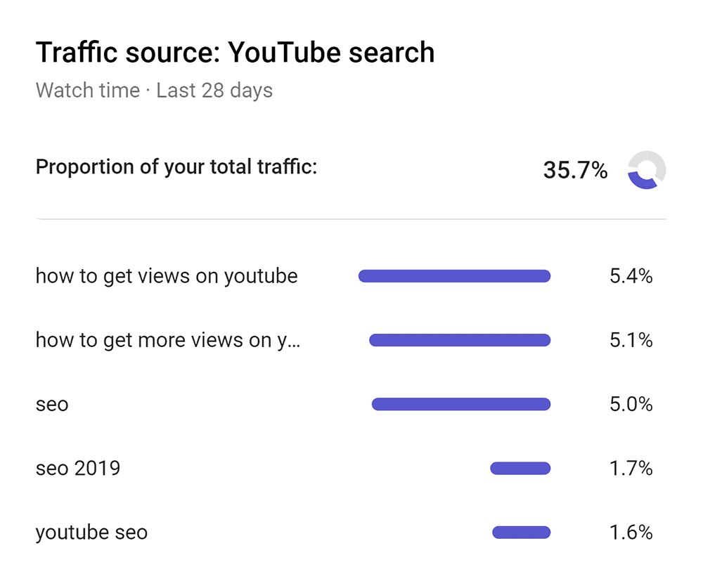Click the 'Watch time · Last 28 days' subtitle
The image size is (703, 588).
(x=154, y=91)
